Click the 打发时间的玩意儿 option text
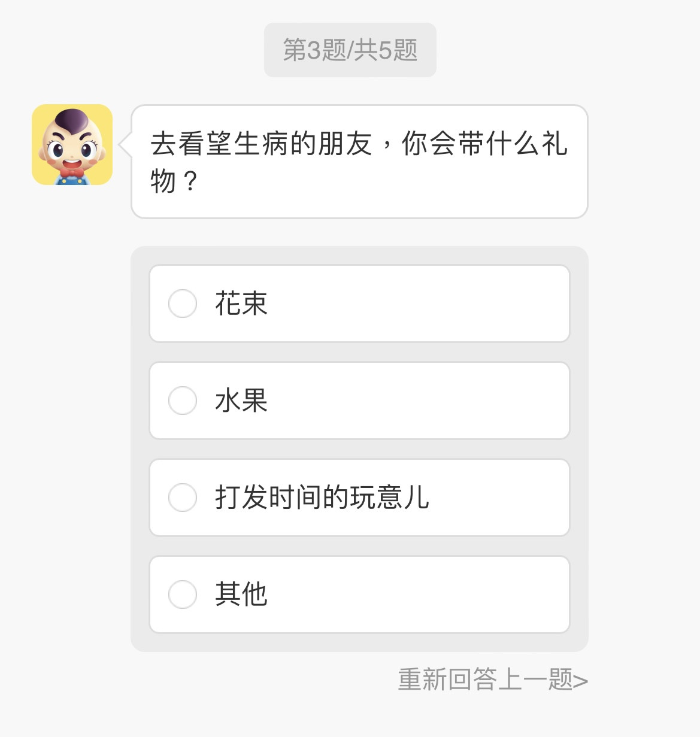The width and height of the screenshot is (700, 737). (x=322, y=498)
